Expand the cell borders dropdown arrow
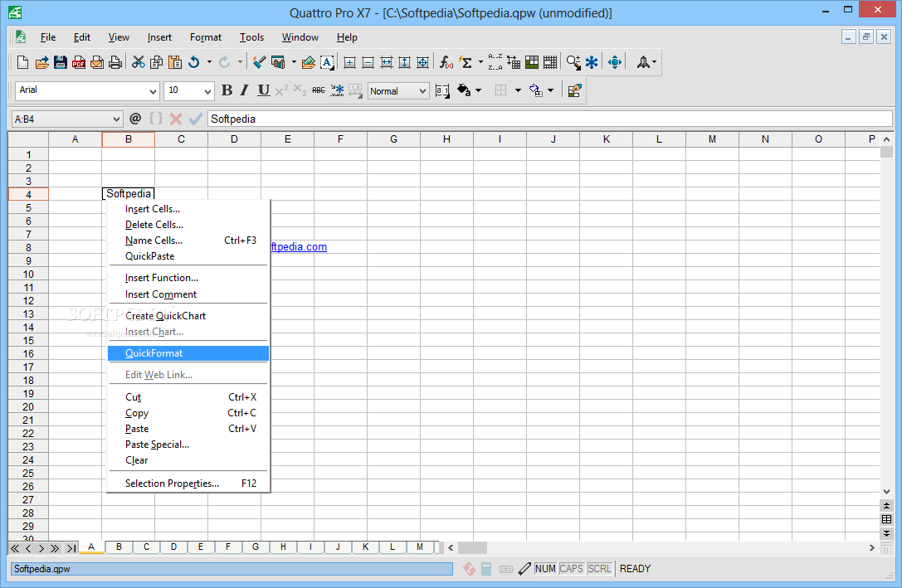The height and width of the screenshot is (588, 902). [518, 90]
